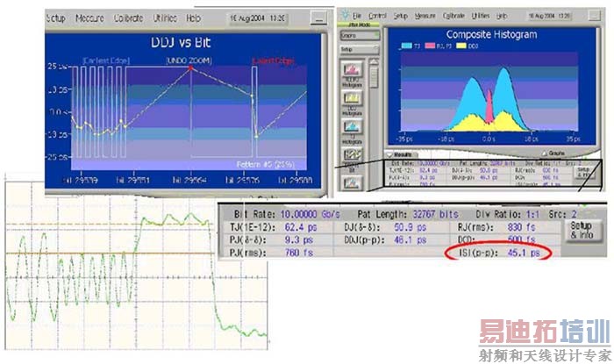Click the Pat Length value 32767 bits
The image size is (614, 364).
pos(435,215)
